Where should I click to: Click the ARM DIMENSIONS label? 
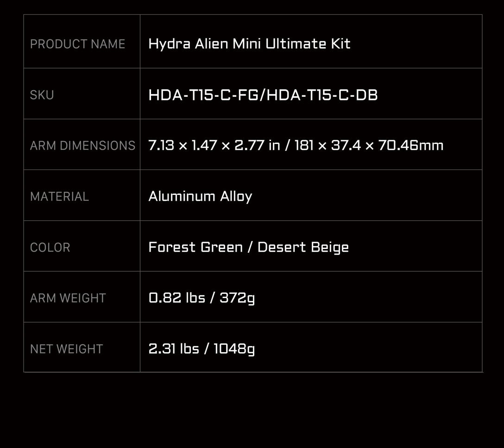(x=82, y=146)
